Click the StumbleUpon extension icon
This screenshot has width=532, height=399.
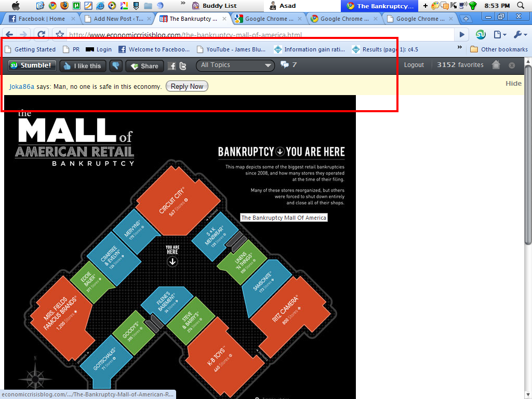coord(481,34)
